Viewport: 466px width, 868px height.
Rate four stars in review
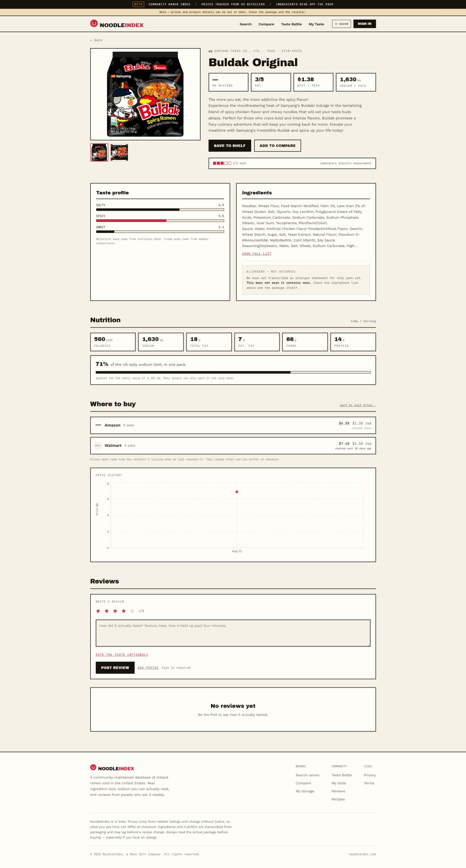click(x=124, y=611)
